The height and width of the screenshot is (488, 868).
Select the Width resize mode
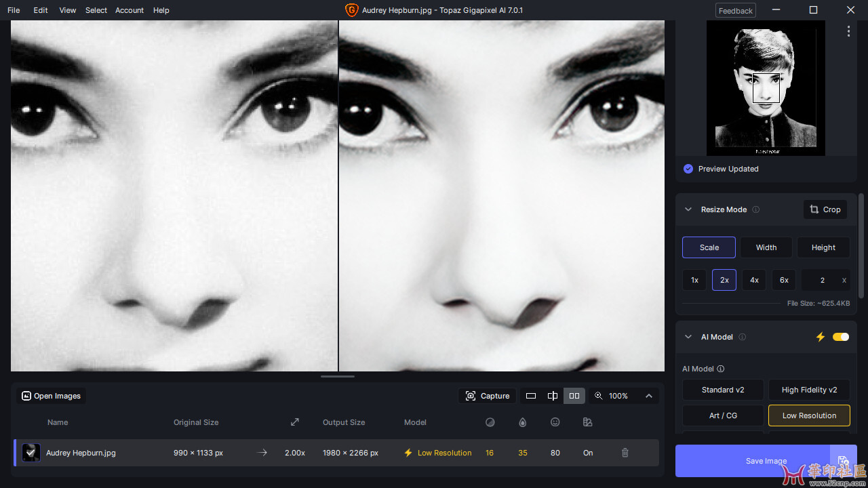point(766,247)
